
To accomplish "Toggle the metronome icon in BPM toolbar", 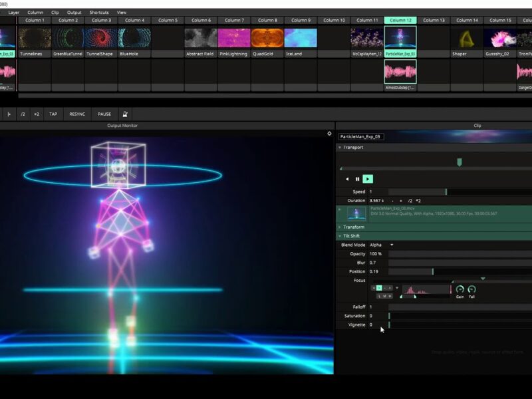I will coord(124,114).
